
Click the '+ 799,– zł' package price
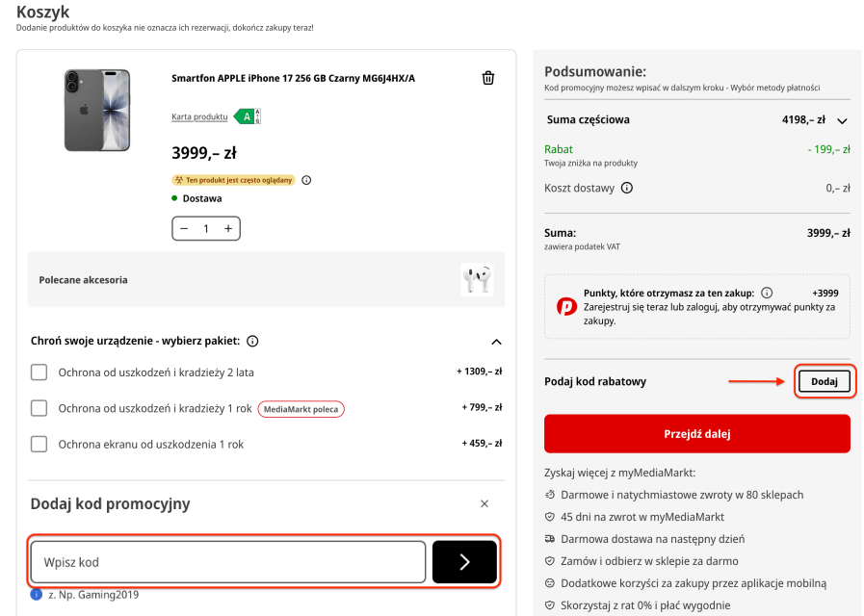(x=483, y=407)
